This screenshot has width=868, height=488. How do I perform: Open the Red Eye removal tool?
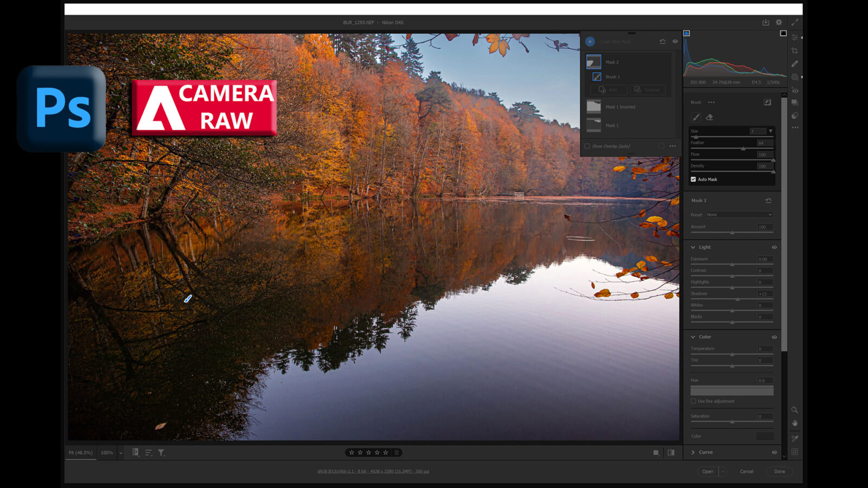(795, 90)
